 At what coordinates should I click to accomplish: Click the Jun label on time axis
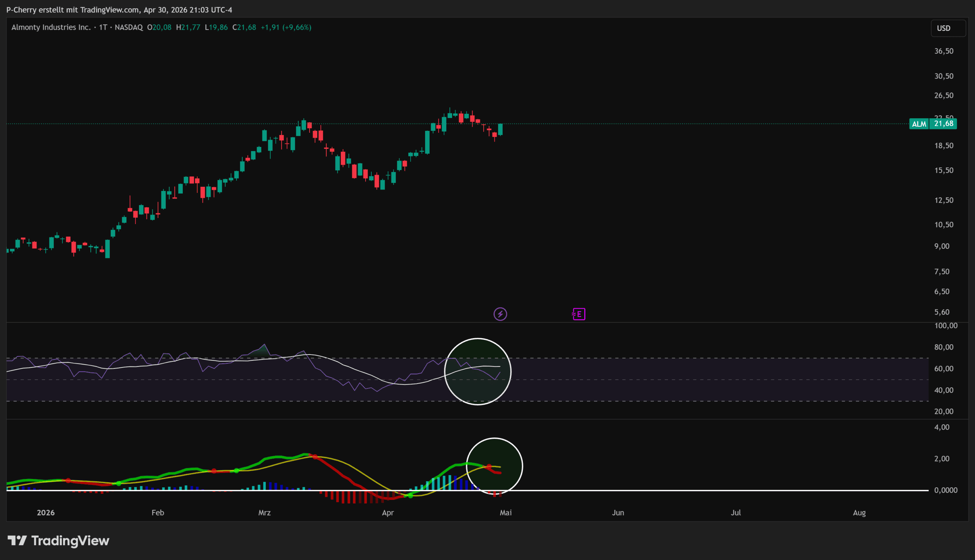(618, 513)
